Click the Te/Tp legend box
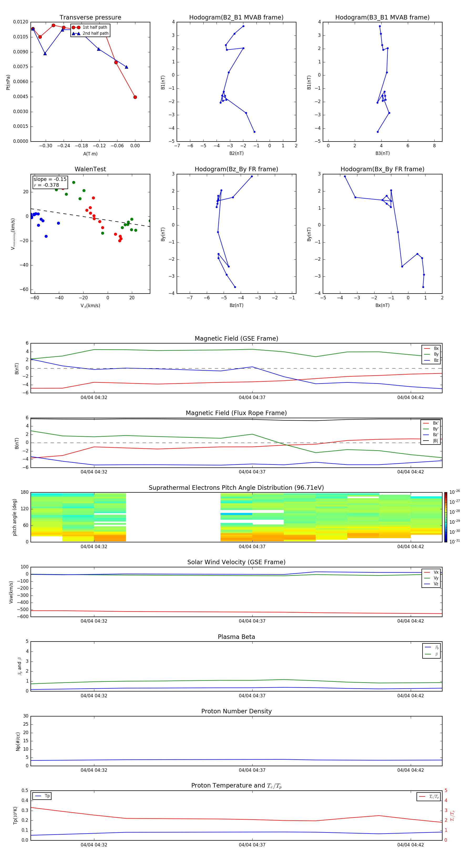Image resolution: width=473 pixels, height=868 pixels. [429, 796]
